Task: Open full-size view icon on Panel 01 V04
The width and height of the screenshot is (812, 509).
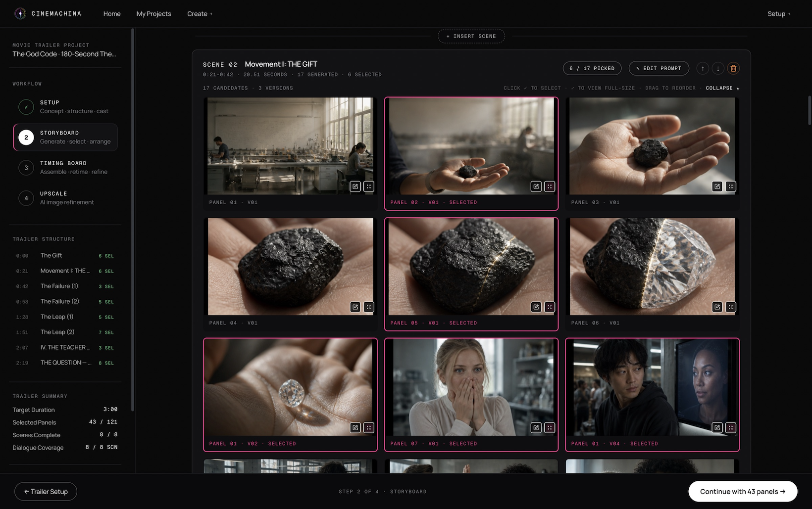Action: [x=731, y=428]
